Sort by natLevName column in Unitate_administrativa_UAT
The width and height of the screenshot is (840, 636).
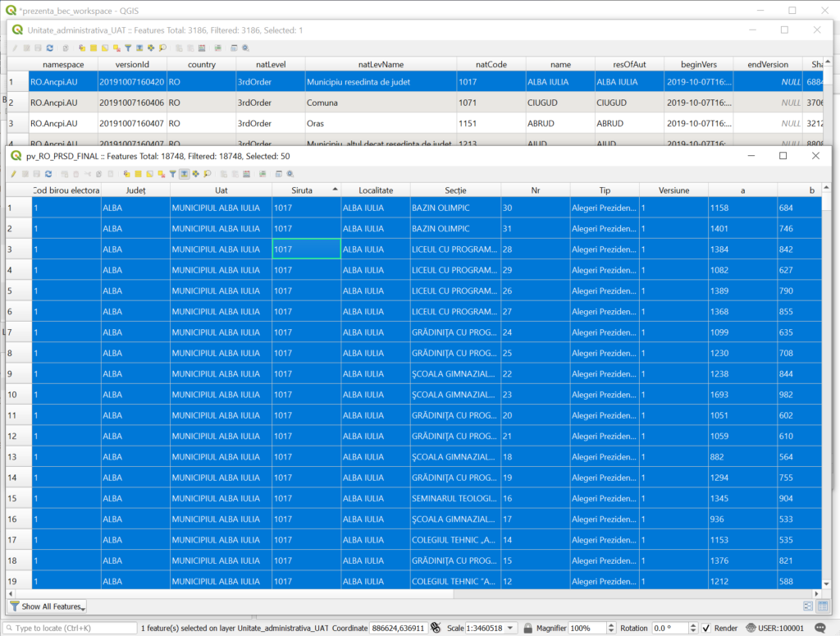pyautogui.click(x=381, y=64)
